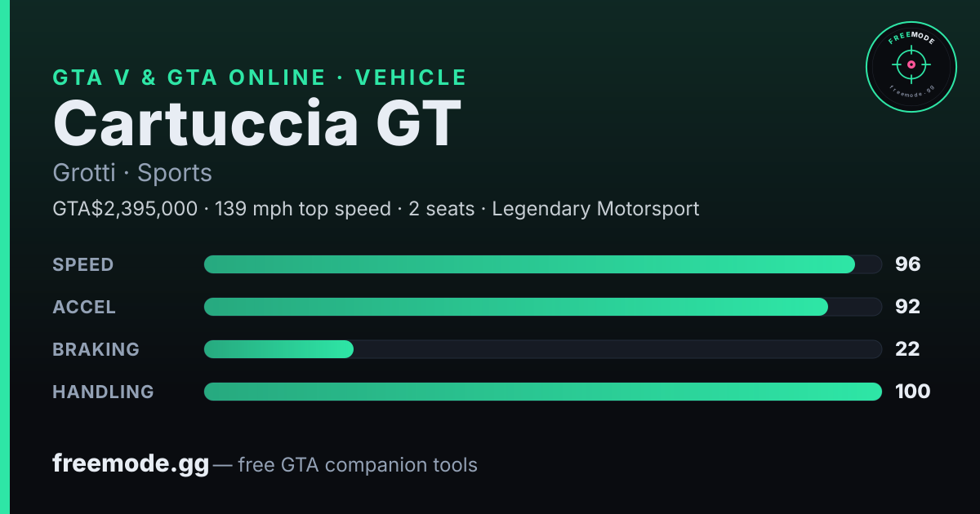Click the pink dot inside the crosshair
This screenshot has width=980, height=514.
tap(911, 64)
